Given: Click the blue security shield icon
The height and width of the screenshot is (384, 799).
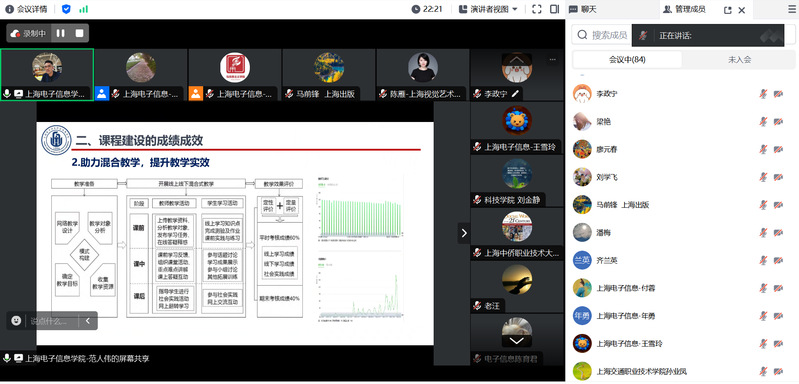Looking at the screenshot, I should (66, 9).
